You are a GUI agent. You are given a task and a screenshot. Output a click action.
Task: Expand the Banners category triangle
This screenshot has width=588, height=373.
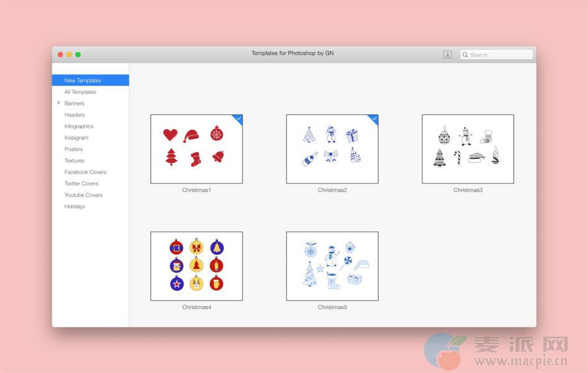(59, 103)
